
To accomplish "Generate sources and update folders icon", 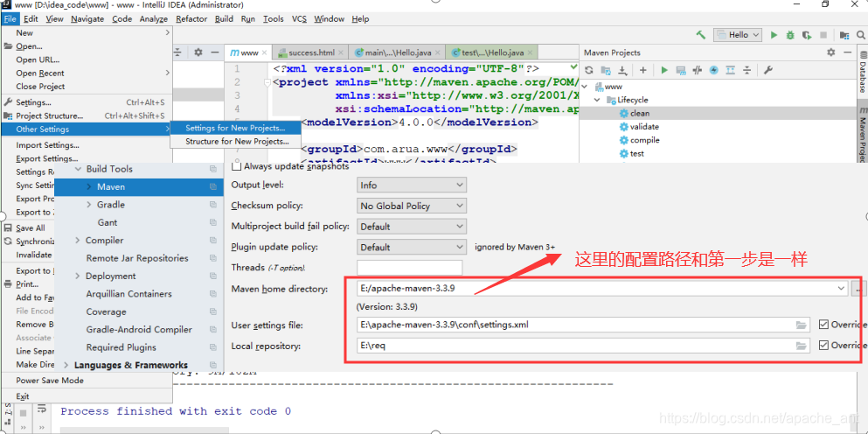I will point(606,70).
